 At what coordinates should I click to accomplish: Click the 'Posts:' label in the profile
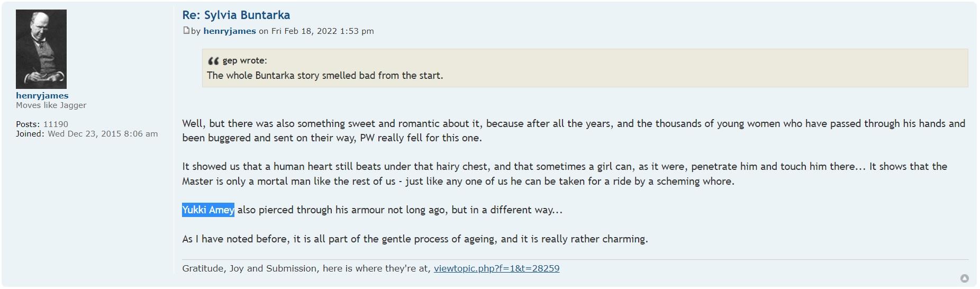[x=28, y=124]
